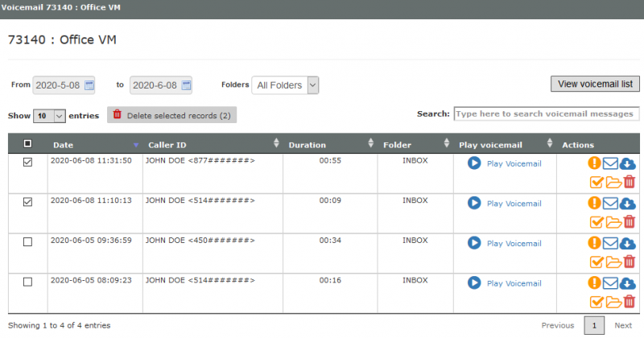Open the All Folders dropdown
The height and width of the screenshot is (338, 644).
pyautogui.click(x=285, y=85)
